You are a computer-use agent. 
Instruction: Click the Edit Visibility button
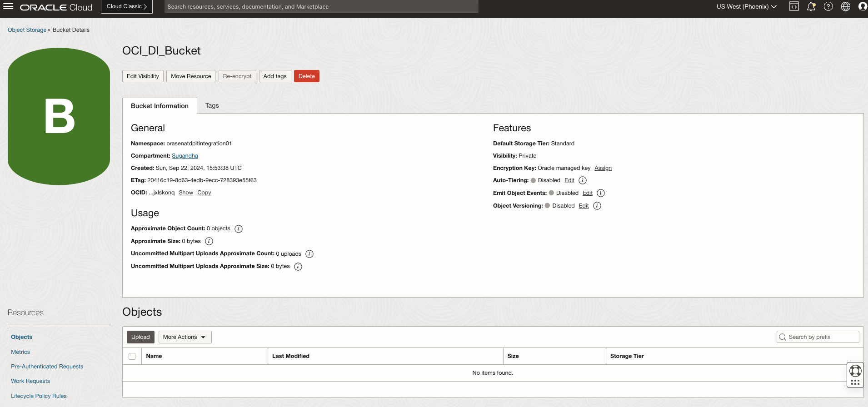(x=143, y=76)
